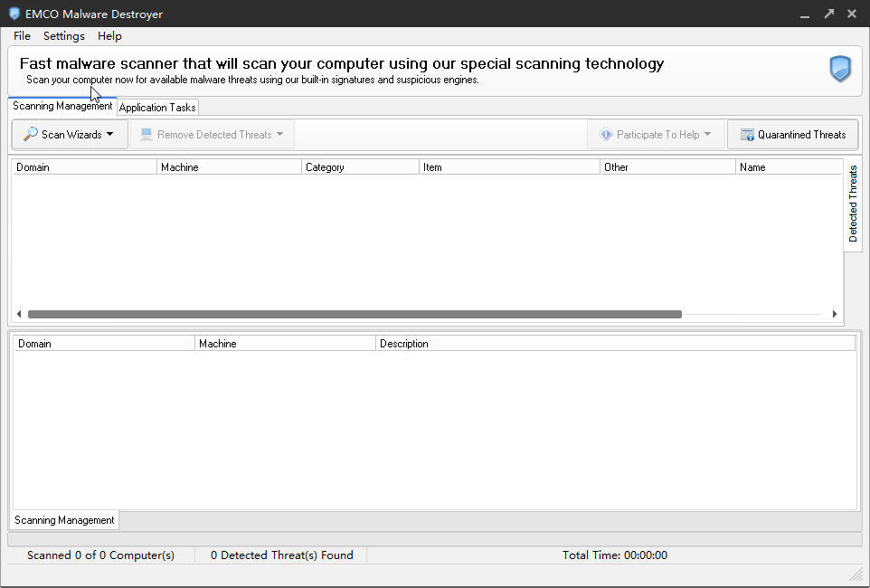
Task: Sort by Domain column in threats table
Action: click(84, 167)
